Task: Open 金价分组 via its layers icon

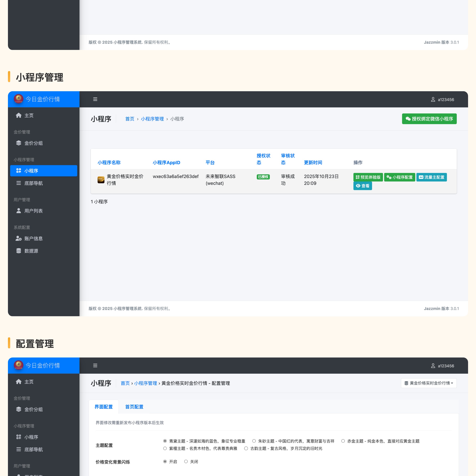Action: pos(18,143)
